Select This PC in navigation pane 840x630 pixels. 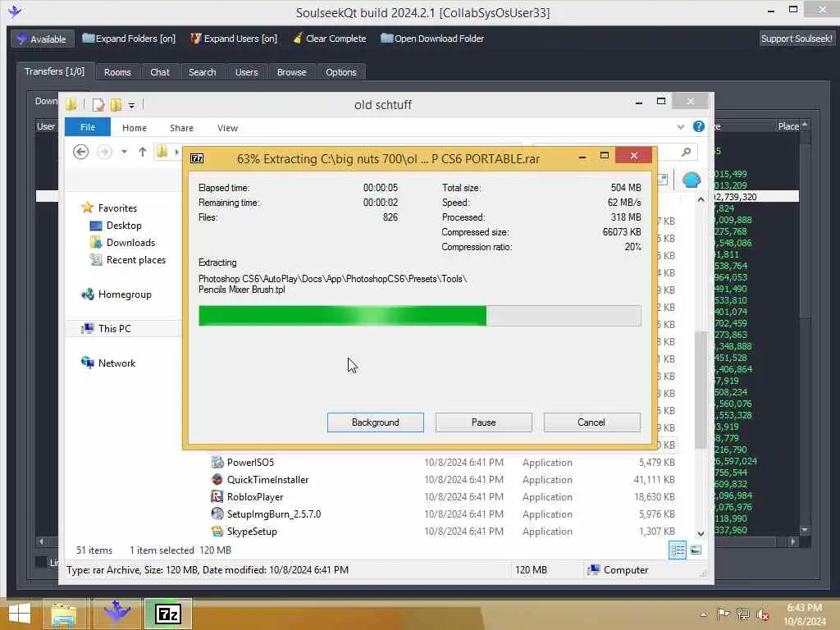114,328
